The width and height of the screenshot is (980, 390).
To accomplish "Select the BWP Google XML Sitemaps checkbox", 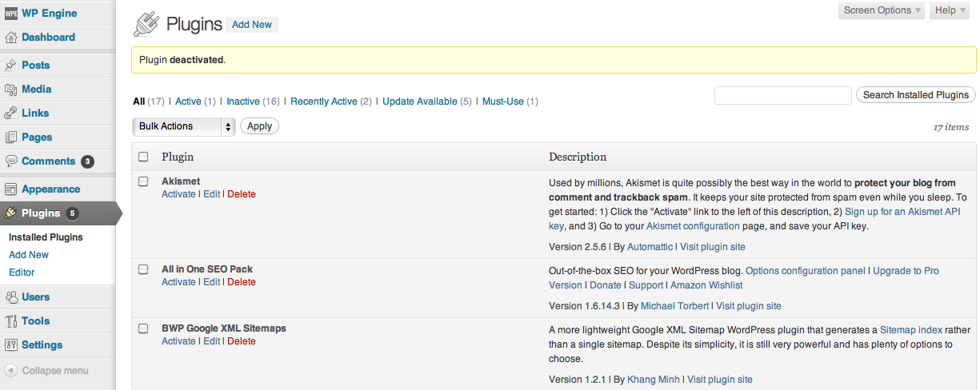I will (144, 328).
